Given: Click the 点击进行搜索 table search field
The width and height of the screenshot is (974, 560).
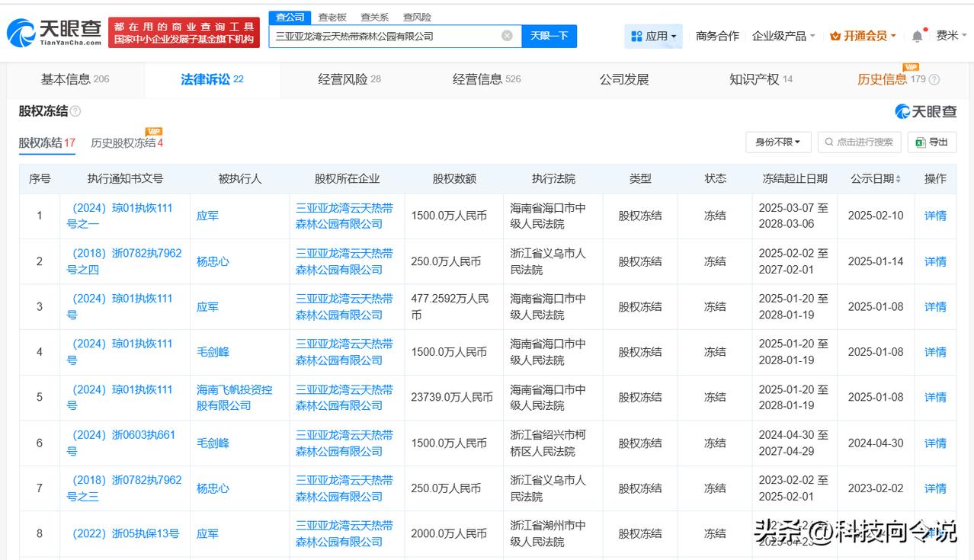Looking at the screenshot, I should tap(860, 142).
